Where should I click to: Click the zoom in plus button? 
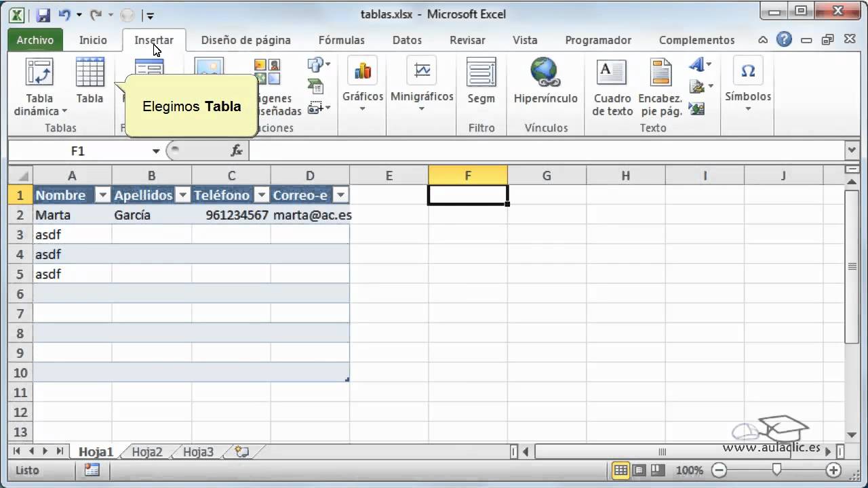833,470
